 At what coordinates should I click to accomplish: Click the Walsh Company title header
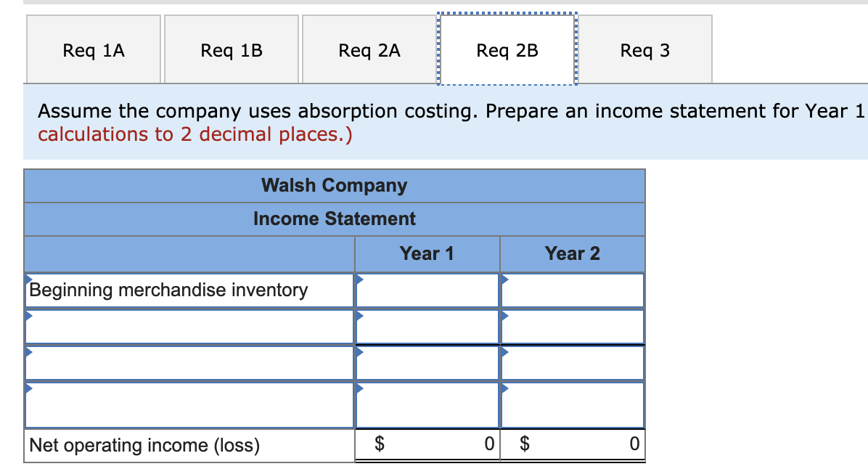tap(334, 185)
